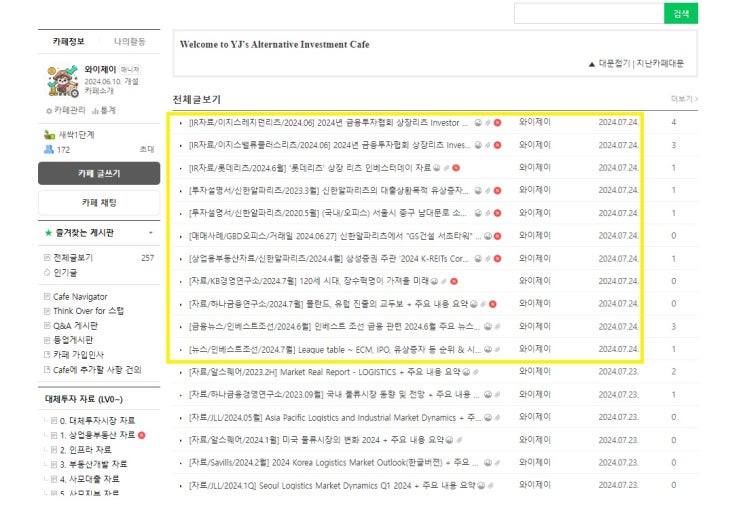The image size is (743, 526).
Task: Open the 이지스밸류플러스리츠 IR자료 post
Action: [330, 145]
